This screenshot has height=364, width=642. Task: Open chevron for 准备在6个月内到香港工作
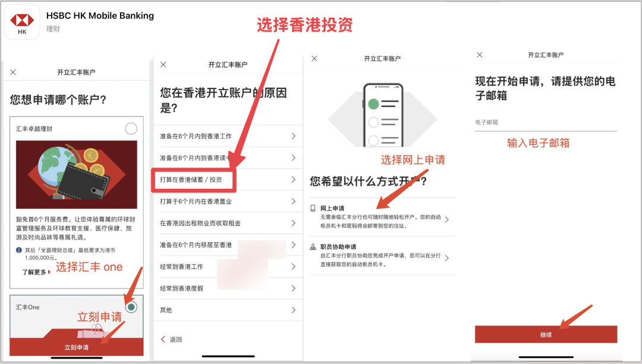coord(294,136)
